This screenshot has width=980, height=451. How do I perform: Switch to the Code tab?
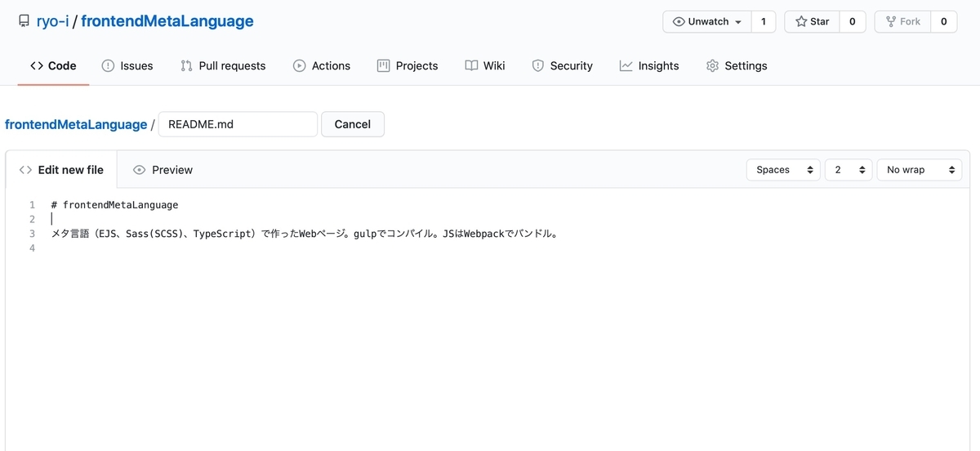(53, 65)
